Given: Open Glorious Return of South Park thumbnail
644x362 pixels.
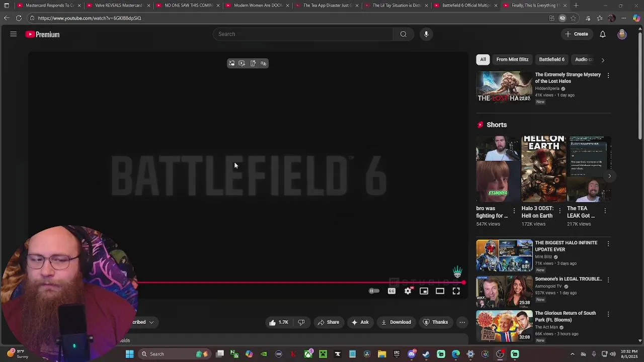Looking at the screenshot, I should (x=504, y=326).
